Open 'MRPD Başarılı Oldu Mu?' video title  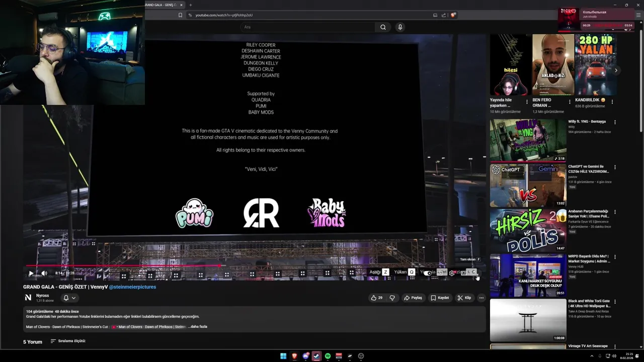[589, 259]
